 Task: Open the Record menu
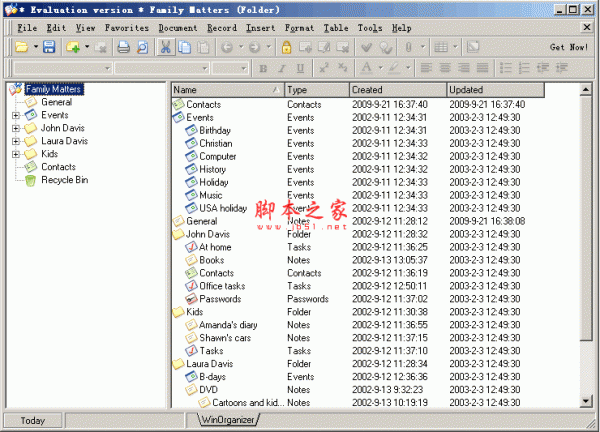(222, 28)
